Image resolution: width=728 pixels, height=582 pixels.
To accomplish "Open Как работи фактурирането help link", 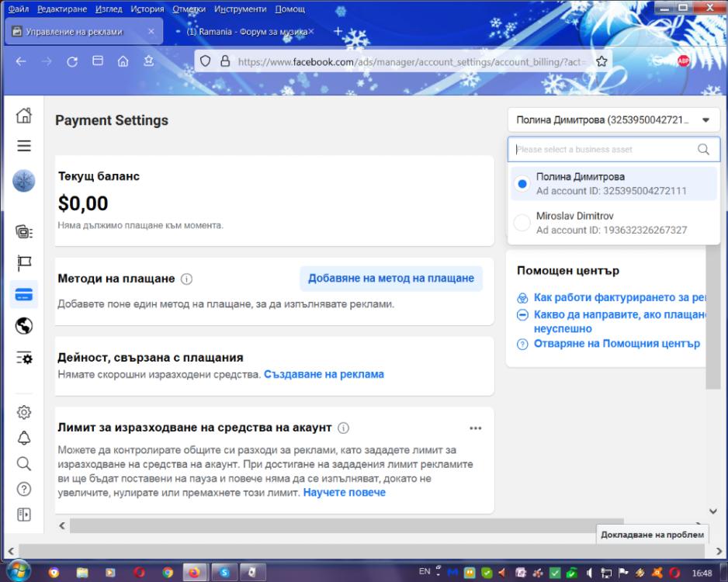I will (x=620, y=297).
